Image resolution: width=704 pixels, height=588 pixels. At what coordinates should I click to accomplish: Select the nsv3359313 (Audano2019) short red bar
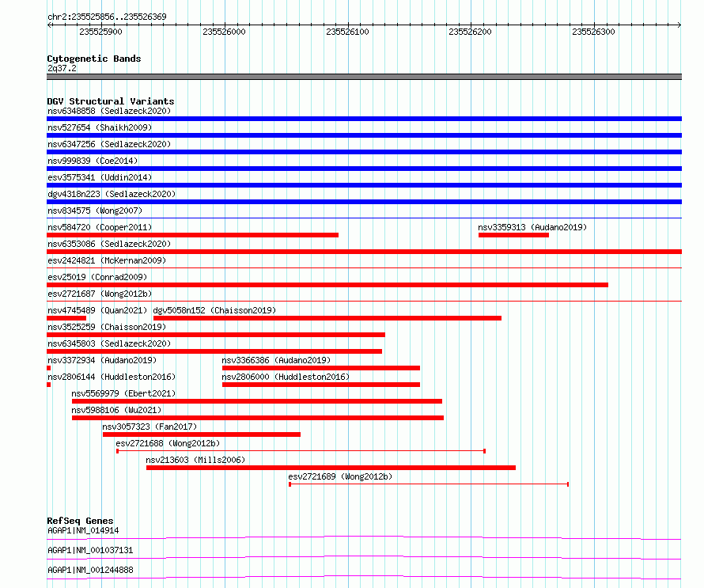point(513,235)
